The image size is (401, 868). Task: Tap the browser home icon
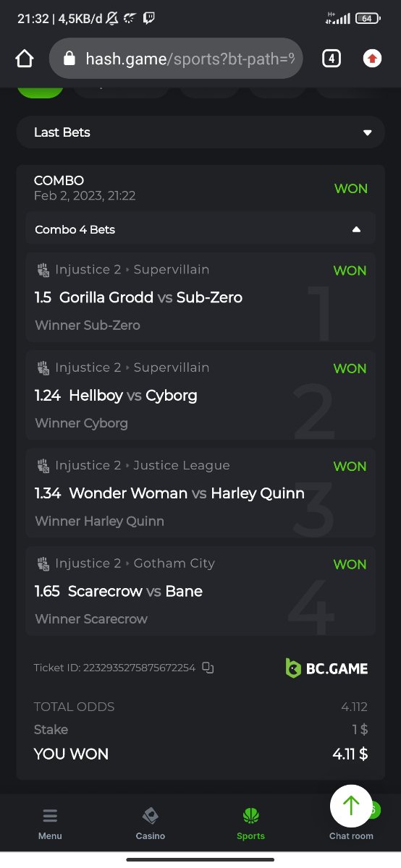[25, 59]
